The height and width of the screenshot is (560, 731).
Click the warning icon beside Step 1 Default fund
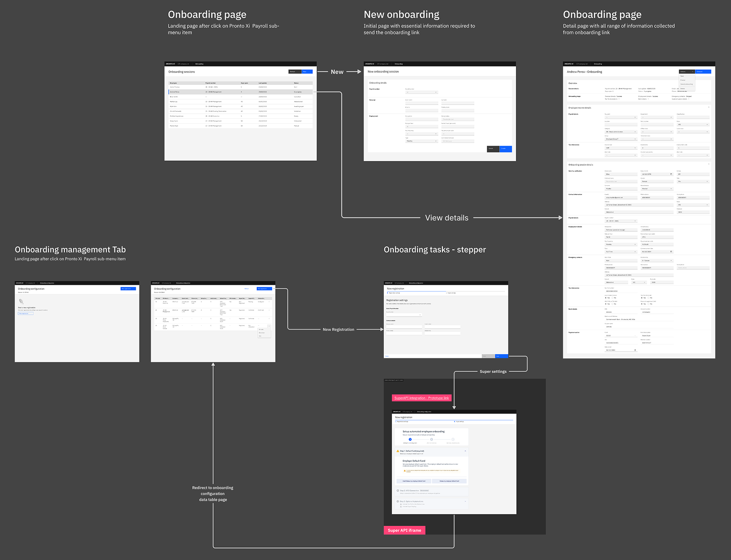398,451
